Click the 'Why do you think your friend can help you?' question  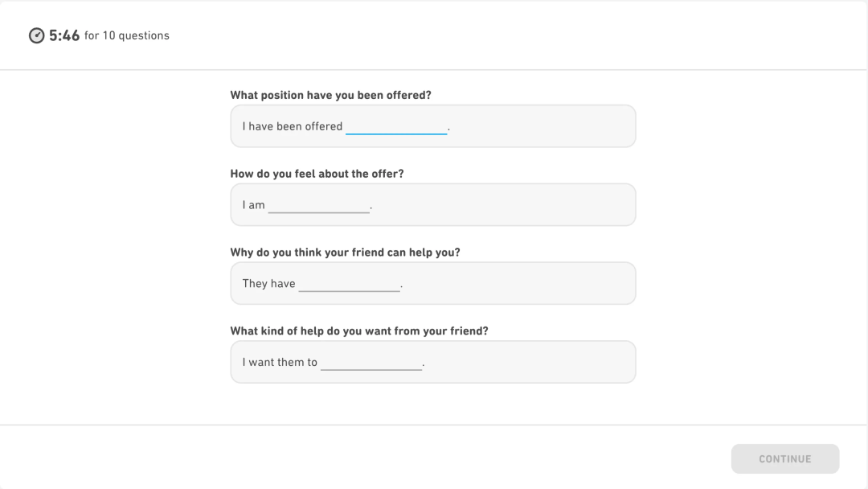345,253
